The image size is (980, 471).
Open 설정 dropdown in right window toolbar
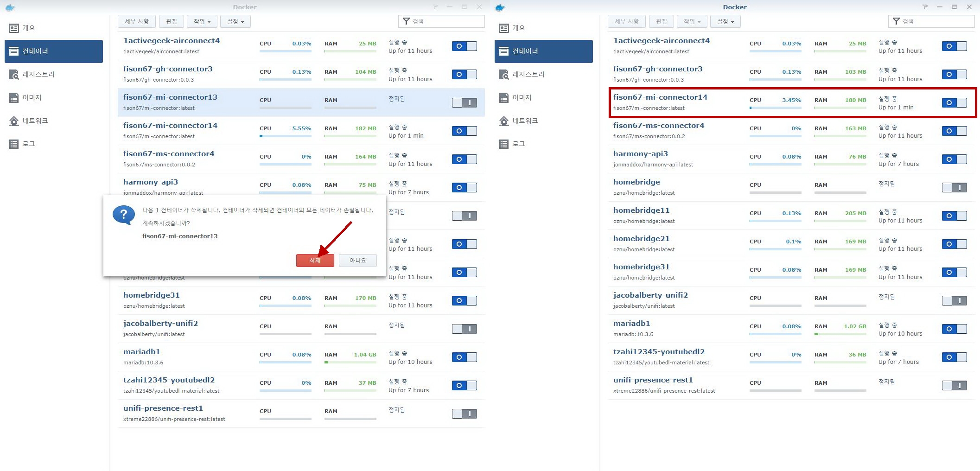(725, 21)
